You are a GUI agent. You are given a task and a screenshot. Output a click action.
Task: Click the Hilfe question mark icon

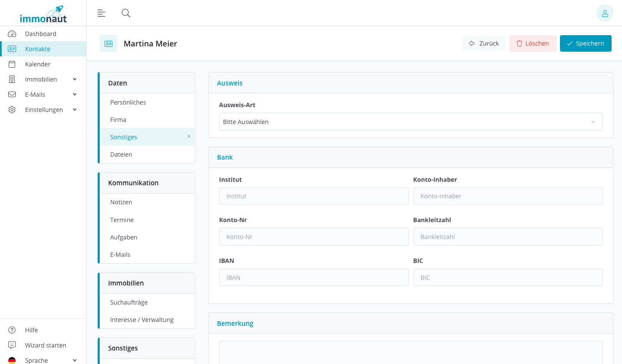point(12,330)
